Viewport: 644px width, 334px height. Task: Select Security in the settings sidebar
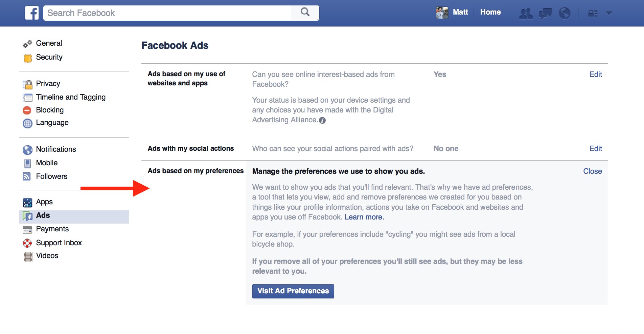(x=49, y=57)
